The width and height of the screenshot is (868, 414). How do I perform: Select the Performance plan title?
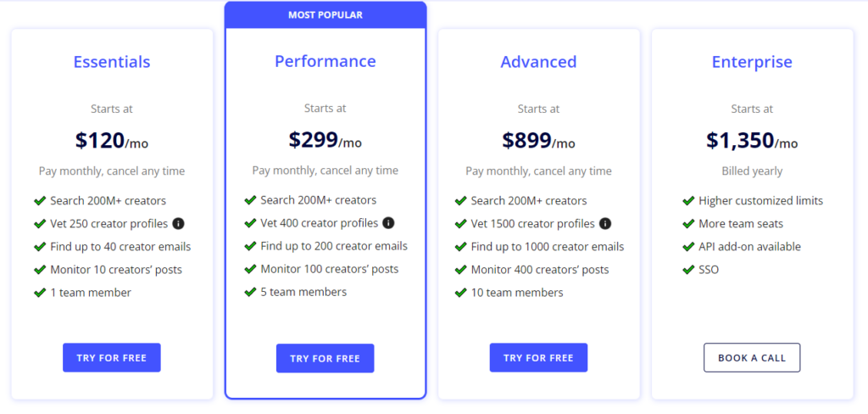tap(325, 61)
